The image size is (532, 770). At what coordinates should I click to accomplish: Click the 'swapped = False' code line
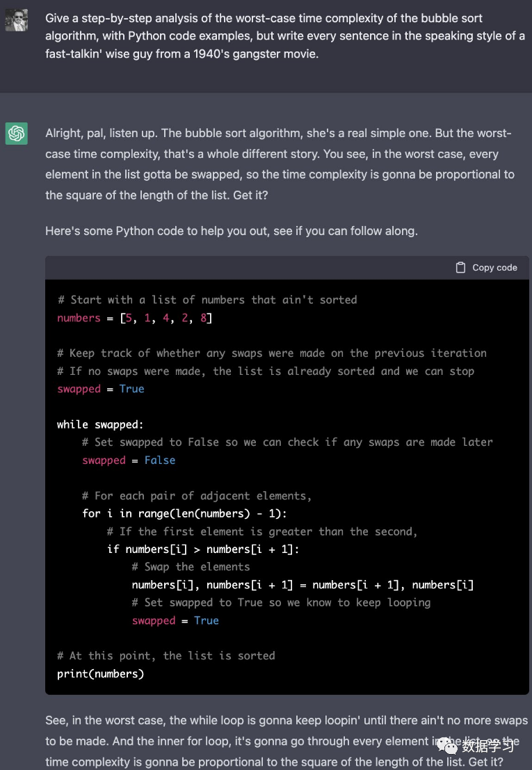(129, 460)
